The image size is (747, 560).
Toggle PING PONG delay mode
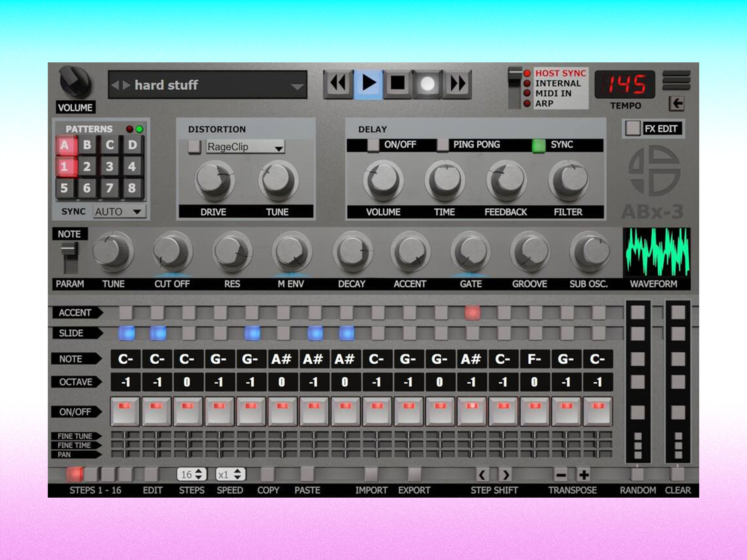[x=443, y=145]
